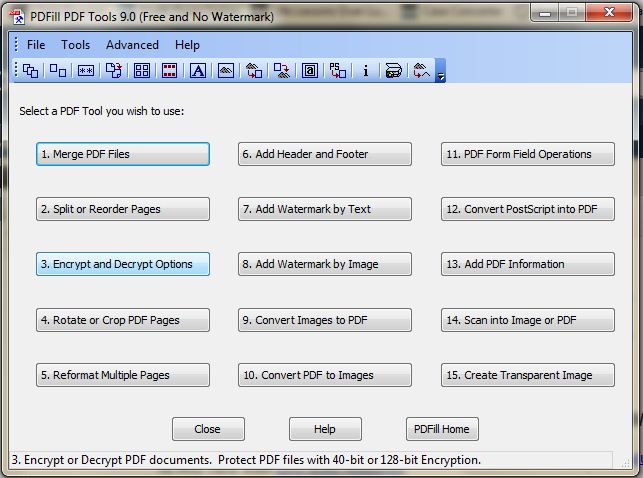Select '13. Add PDF Information'

point(528,264)
